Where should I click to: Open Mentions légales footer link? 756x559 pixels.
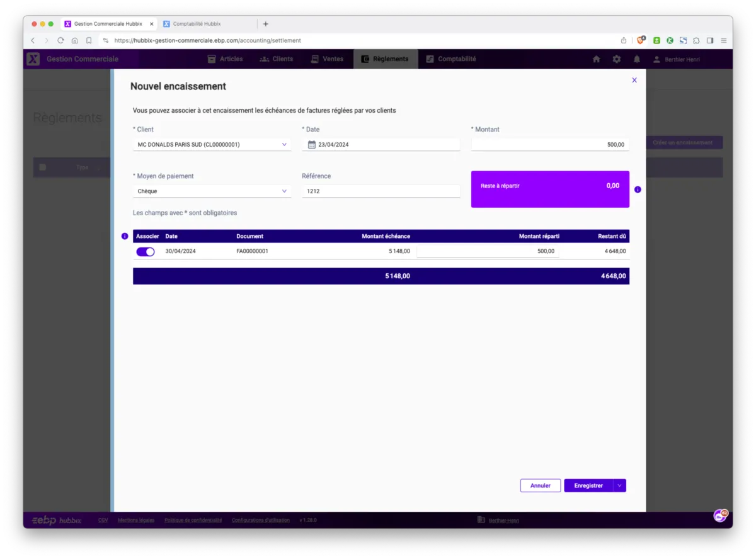(x=136, y=520)
